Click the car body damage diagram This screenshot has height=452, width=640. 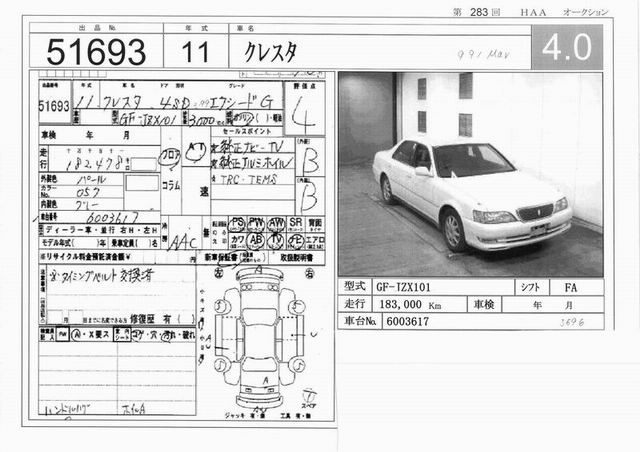pos(260,338)
